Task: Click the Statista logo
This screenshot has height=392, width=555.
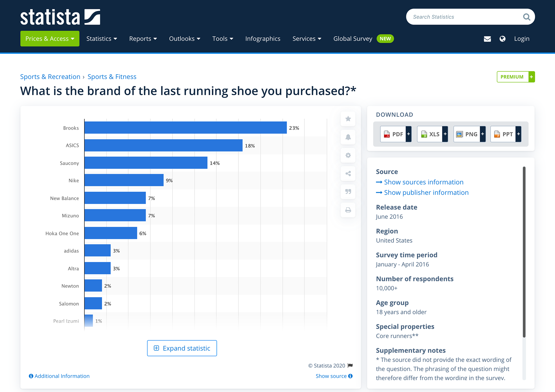Action: click(x=60, y=17)
